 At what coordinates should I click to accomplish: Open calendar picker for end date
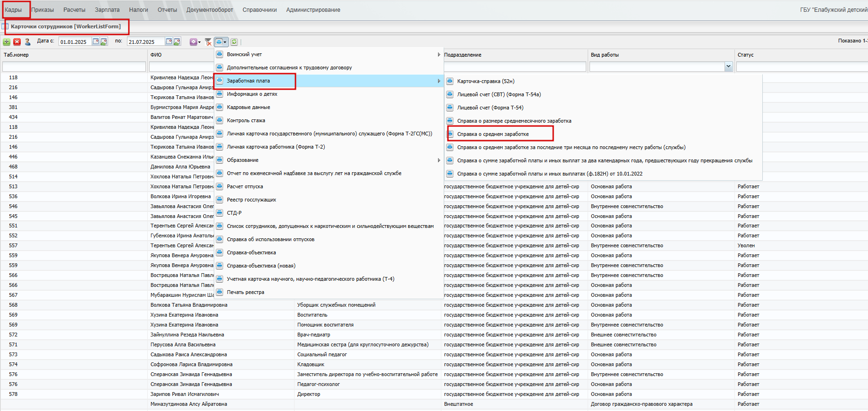point(169,41)
